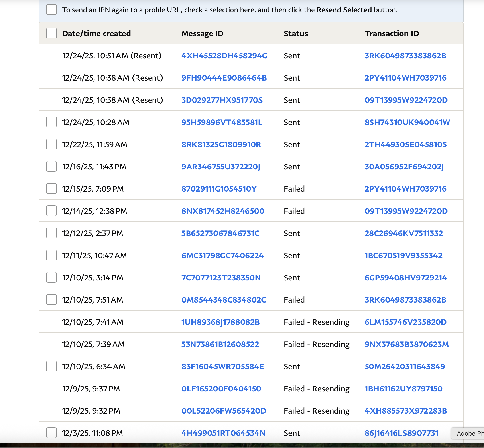484x448 pixels.
Task: Click message ID 0M8544348C834802C
Action: pyautogui.click(x=223, y=300)
